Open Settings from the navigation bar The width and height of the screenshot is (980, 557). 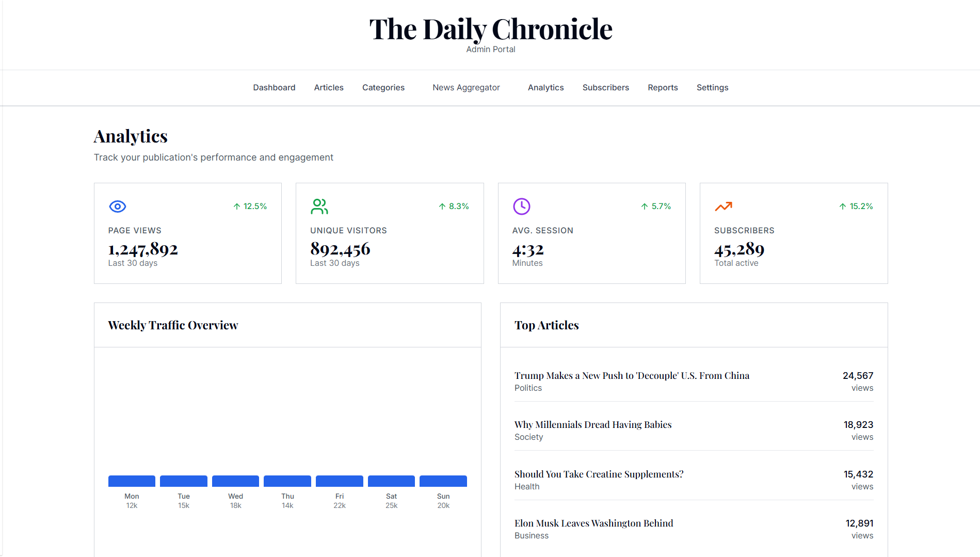click(x=712, y=88)
